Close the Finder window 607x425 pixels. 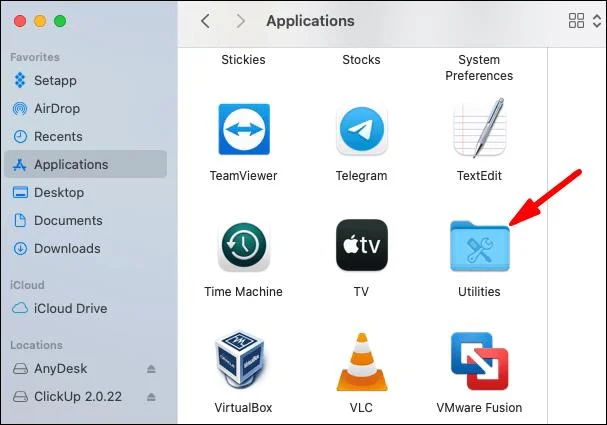pyautogui.click(x=20, y=21)
